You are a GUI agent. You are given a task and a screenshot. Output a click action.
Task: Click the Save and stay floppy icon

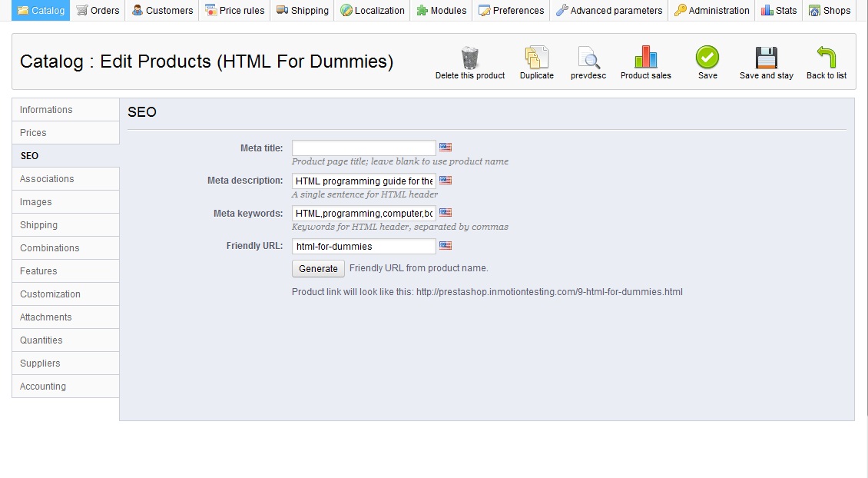[766, 58]
